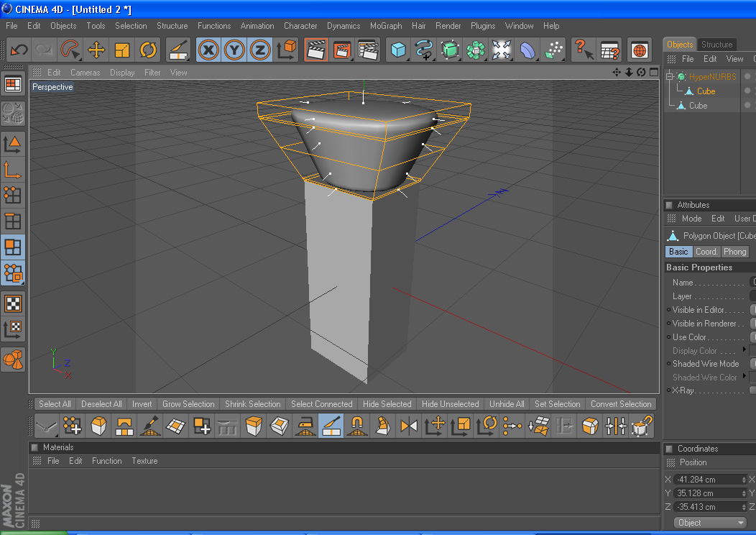The height and width of the screenshot is (535, 756).
Task: Expand the Shaded Wire Color arrow
Action: (x=745, y=376)
